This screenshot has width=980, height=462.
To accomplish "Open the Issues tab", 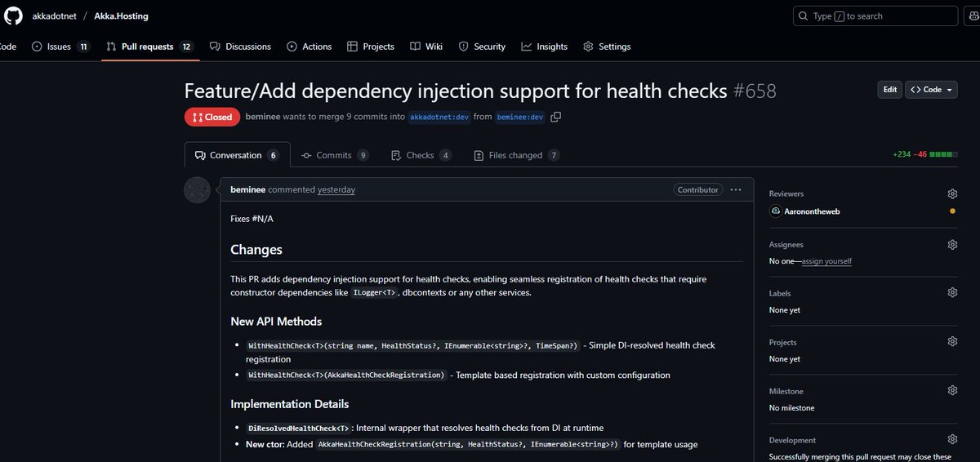I will point(60,47).
